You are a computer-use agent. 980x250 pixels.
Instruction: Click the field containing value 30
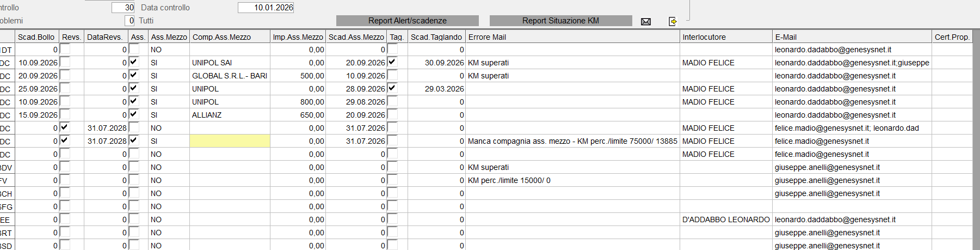(x=123, y=8)
